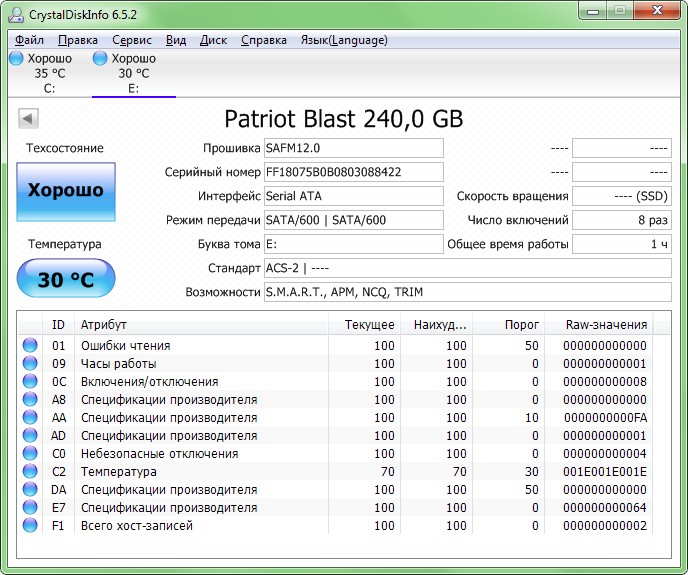Image resolution: width=688 pixels, height=575 pixels.
Task: Click the status icon for Часы работы
Action: pos(30,363)
